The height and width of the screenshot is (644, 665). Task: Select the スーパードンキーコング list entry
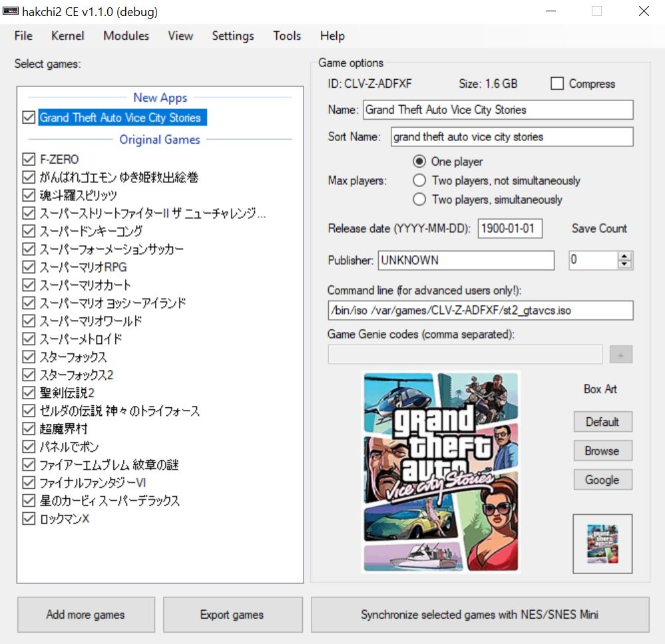click(x=91, y=231)
